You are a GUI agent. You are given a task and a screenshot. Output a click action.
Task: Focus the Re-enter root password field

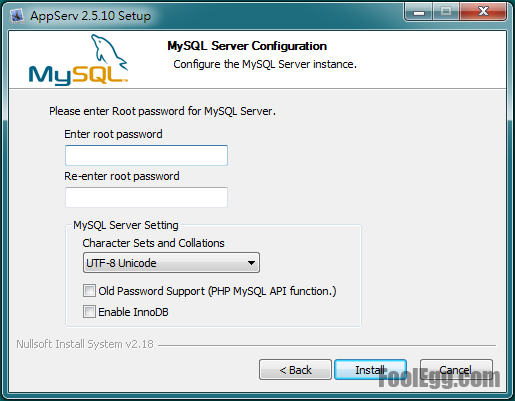point(146,197)
